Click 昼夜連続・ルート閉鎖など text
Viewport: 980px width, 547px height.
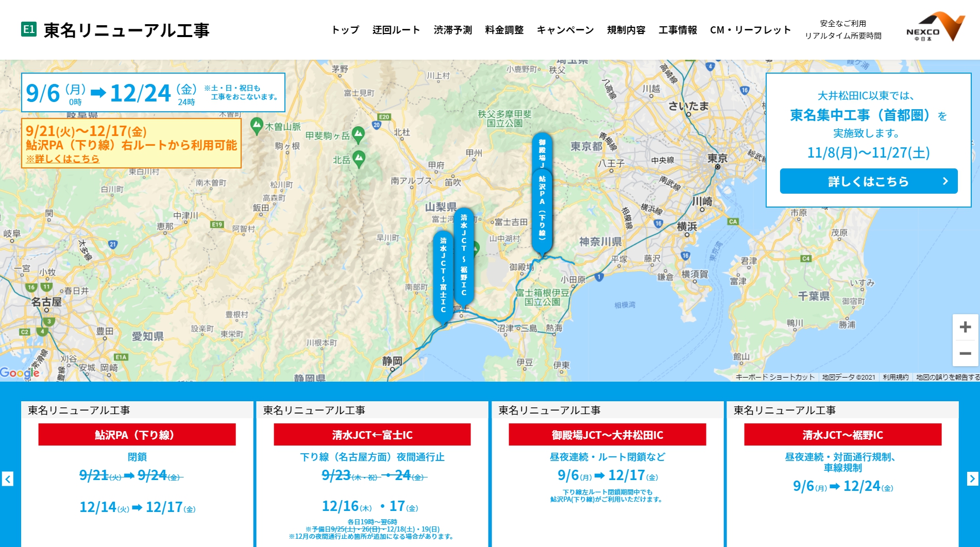[607, 457]
